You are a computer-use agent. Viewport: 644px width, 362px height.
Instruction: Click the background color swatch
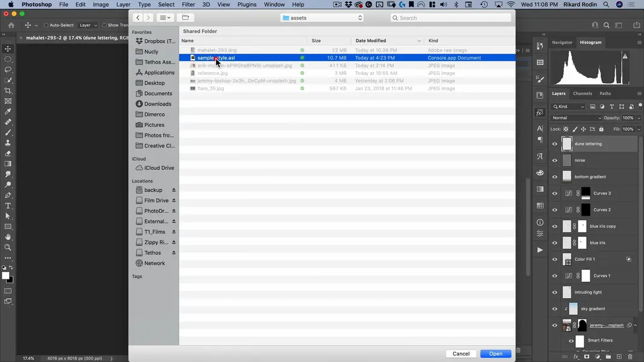10,281
